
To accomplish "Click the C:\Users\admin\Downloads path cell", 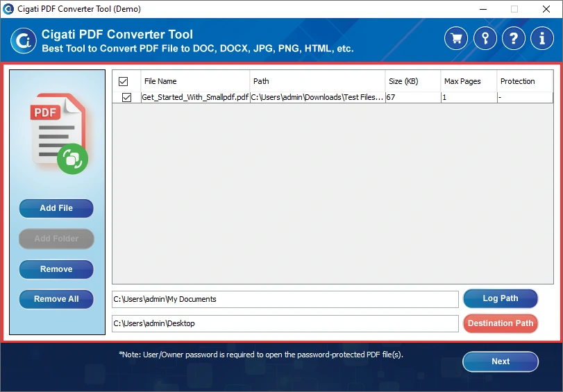I will 317,97.
